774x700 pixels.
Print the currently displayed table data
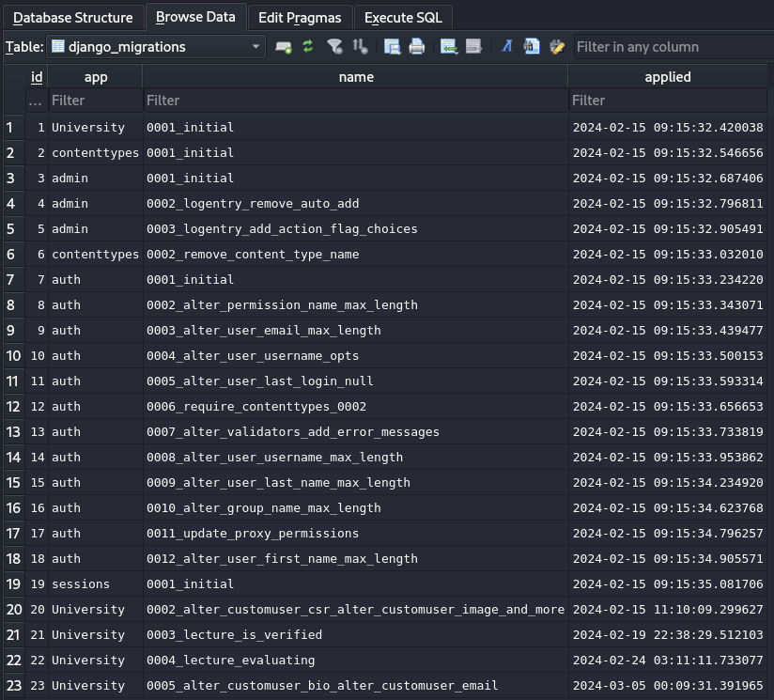click(x=417, y=47)
